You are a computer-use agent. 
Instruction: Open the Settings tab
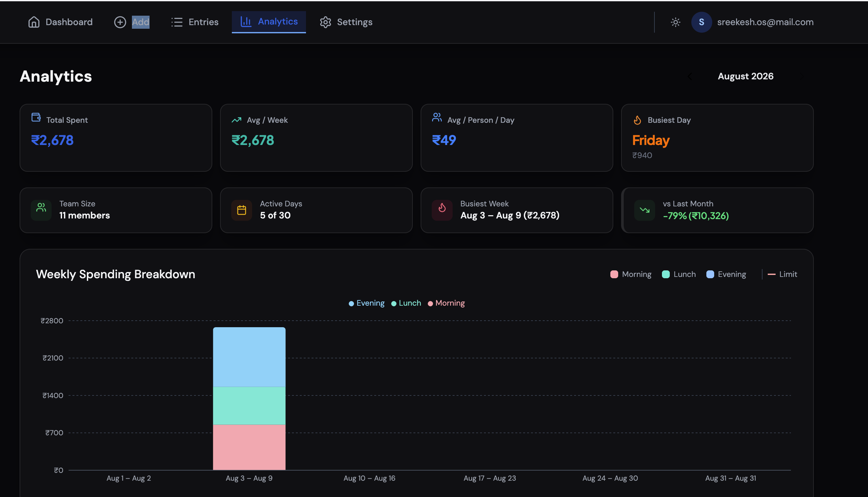pyautogui.click(x=346, y=22)
